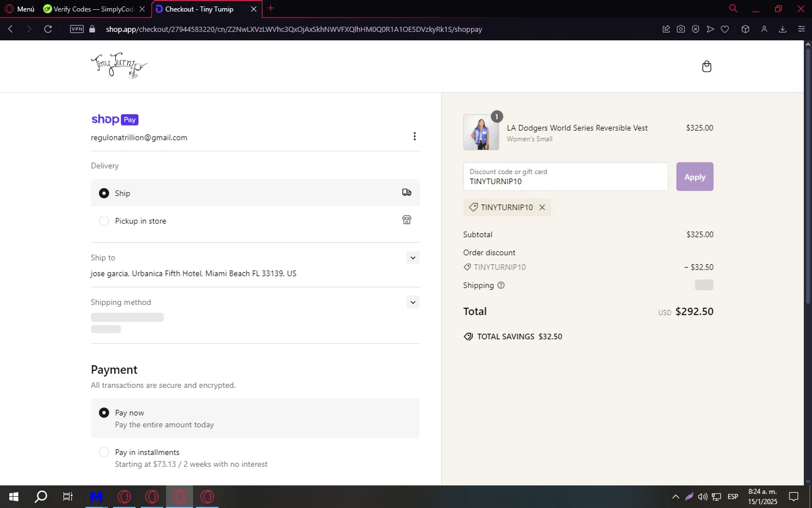Click the delivery truck icon on Ship row
The image size is (812, 508).
point(407,192)
